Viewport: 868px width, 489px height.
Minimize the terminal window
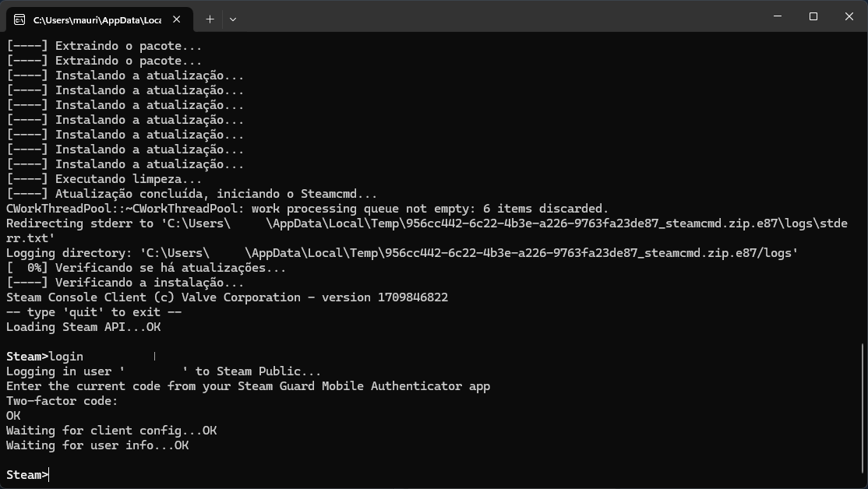click(777, 16)
